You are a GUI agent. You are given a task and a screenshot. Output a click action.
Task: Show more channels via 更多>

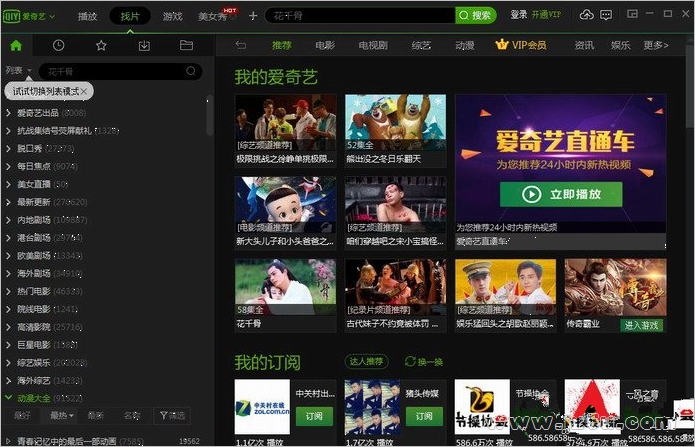tap(656, 45)
